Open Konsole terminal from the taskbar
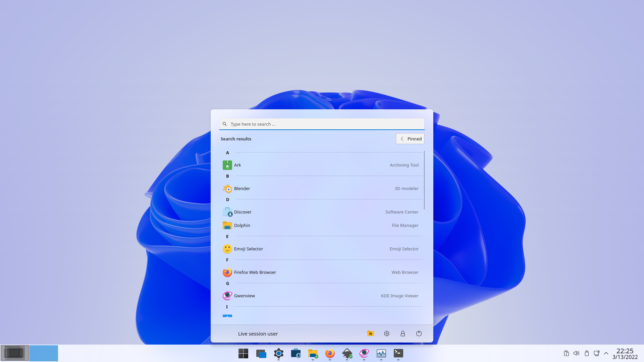Screen dimensions: 644x362 point(398,353)
